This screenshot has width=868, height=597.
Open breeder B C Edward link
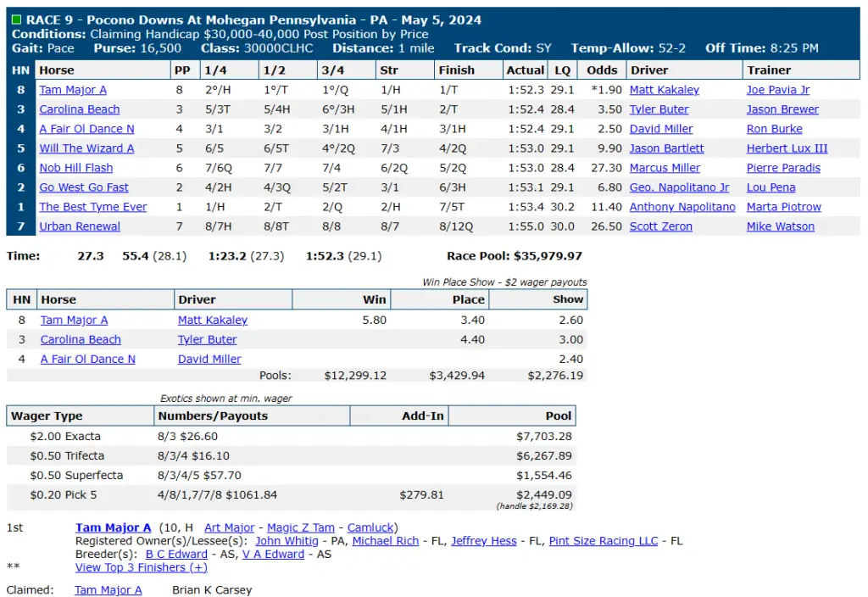(x=176, y=555)
